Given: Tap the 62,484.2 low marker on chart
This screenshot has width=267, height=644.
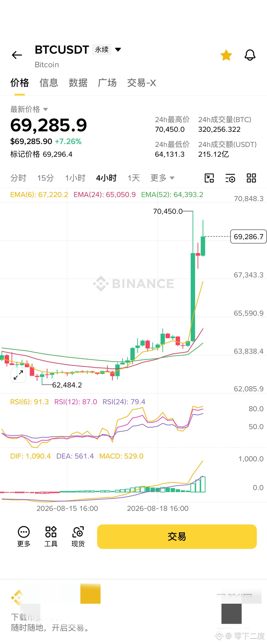Looking at the screenshot, I should point(67,385).
